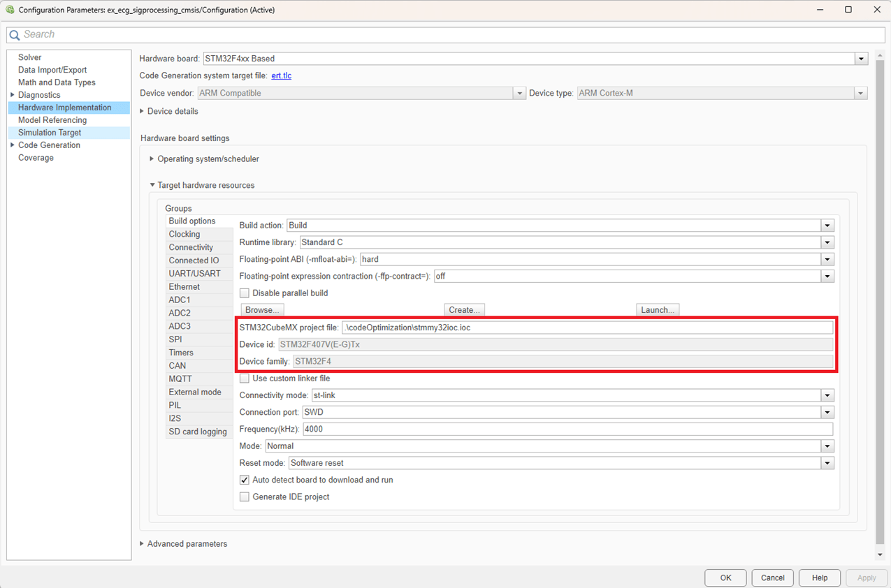Enable Disable parallel build checkbox

[245, 293]
